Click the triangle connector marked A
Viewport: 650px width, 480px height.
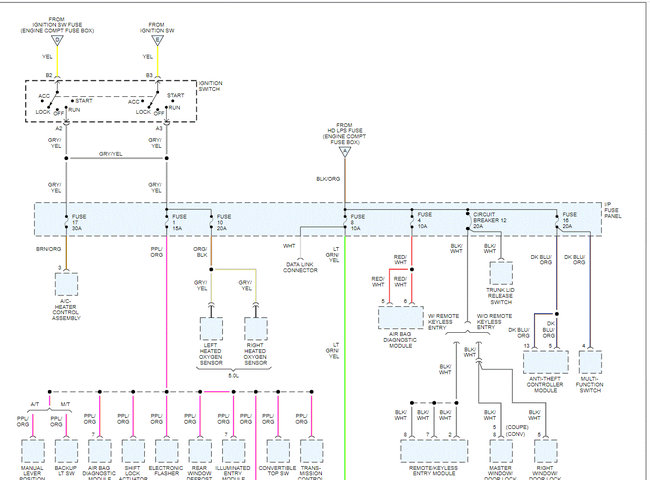(345, 152)
